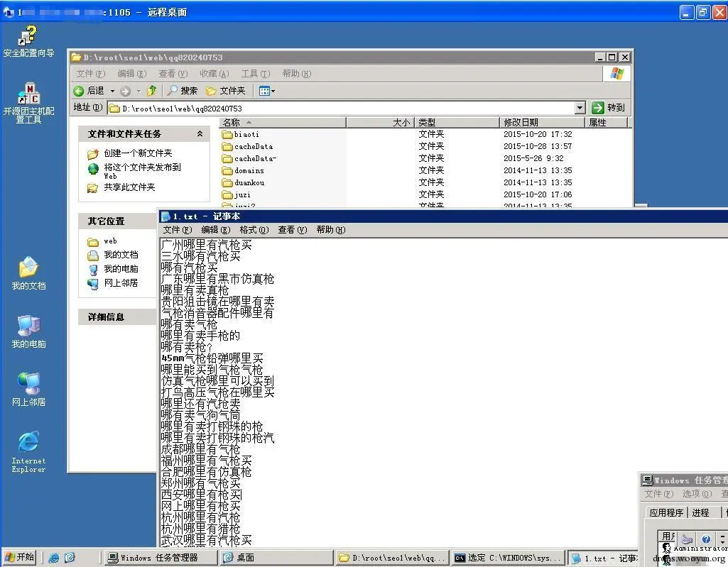Click the 搜索 search toolbar button
The width and height of the screenshot is (728, 567).
click(x=183, y=91)
